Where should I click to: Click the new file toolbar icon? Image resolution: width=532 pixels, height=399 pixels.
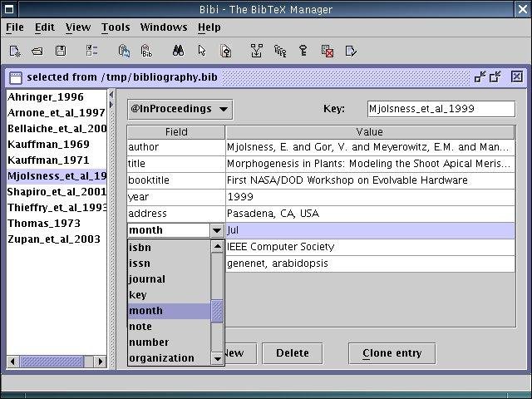point(15,51)
